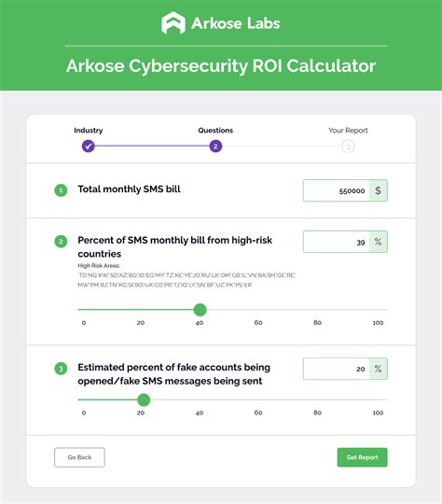Click percent symbol beside fake accounts field
The width and height of the screenshot is (442, 504).
pos(378,369)
